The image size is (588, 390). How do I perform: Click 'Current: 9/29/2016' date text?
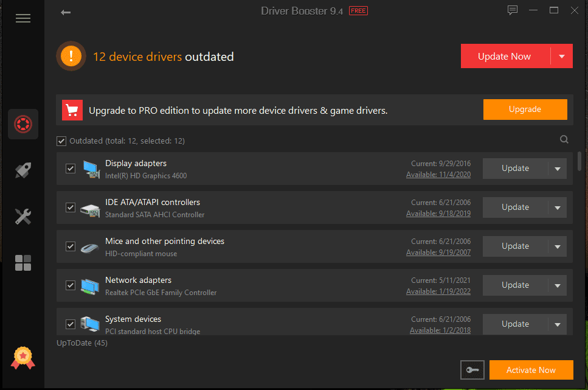click(441, 164)
